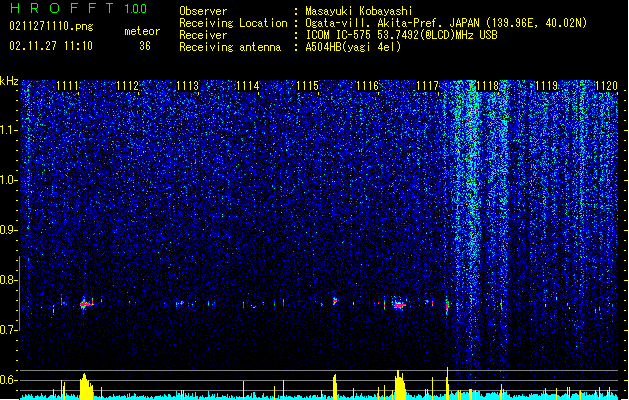
Task: Click the 1.0 kHz axis label
Action: point(9,180)
